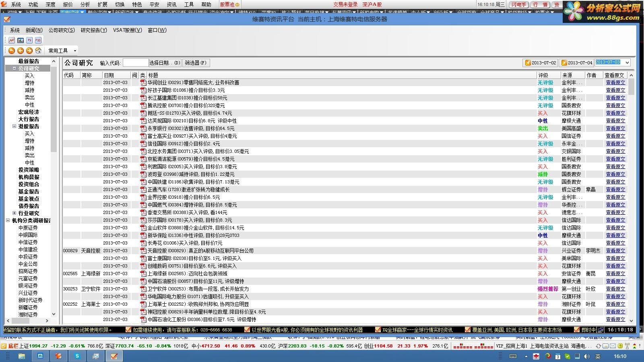This screenshot has height=362, width=644.
Task: Jump to next date 2013-07-04
Action: pos(576,63)
